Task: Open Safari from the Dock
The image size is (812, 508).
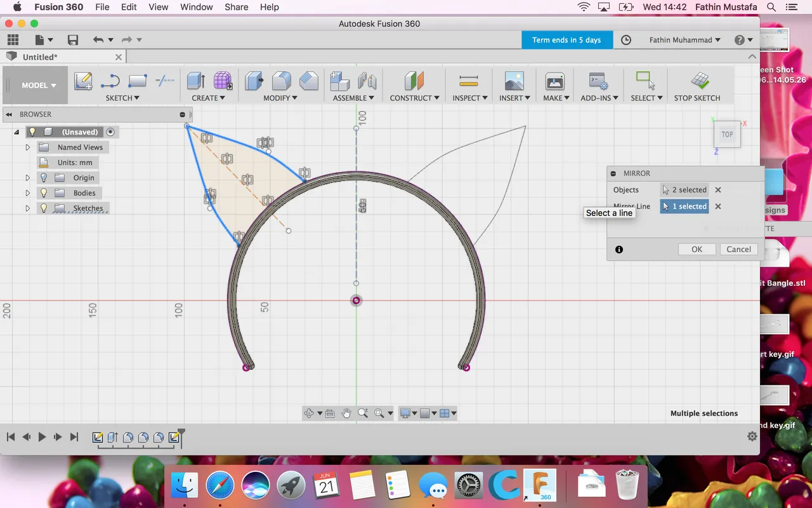Action: [219, 486]
